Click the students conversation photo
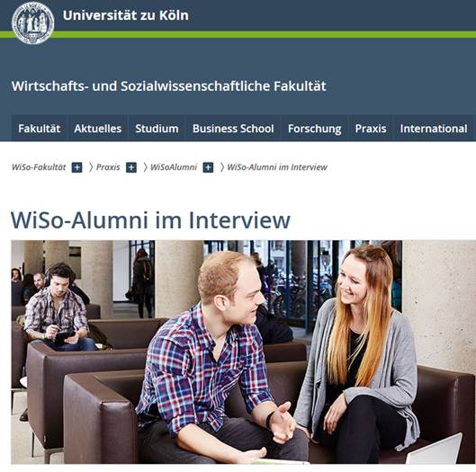The height and width of the screenshot is (472, 476). [x=244, y=352]
